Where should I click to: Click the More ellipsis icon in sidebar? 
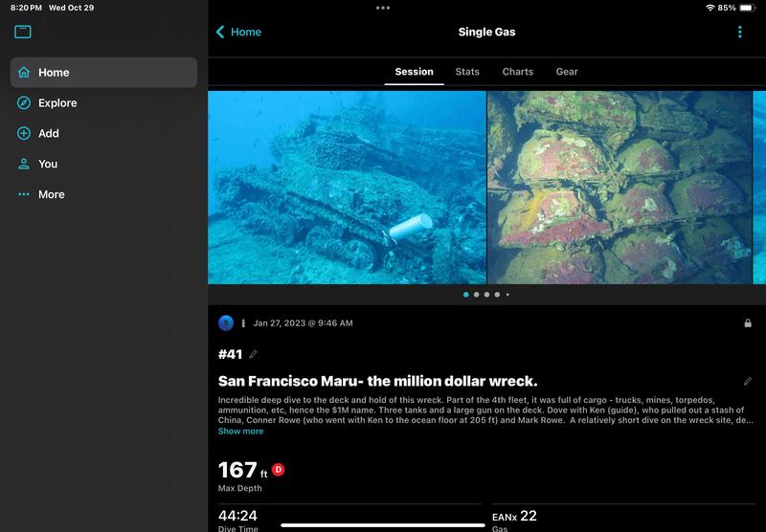tap(23, 194)
